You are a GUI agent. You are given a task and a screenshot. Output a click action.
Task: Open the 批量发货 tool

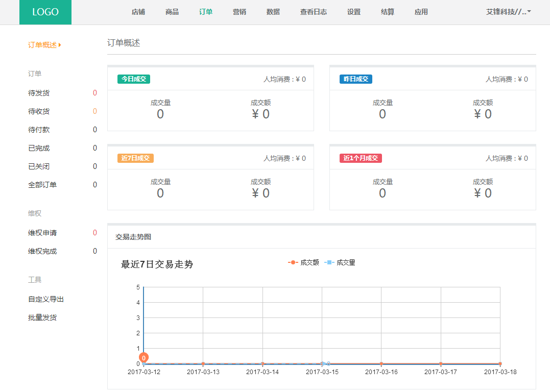(x=42, y=317)
